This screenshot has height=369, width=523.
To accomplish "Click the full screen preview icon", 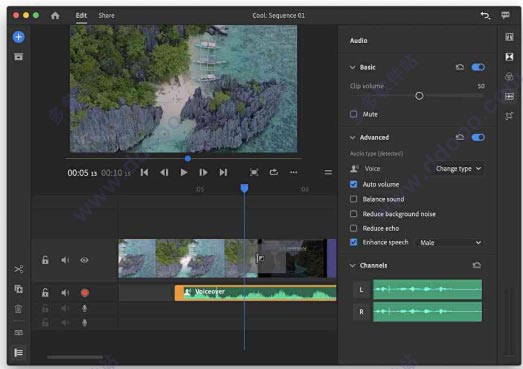I will click(x=254, y=172).
